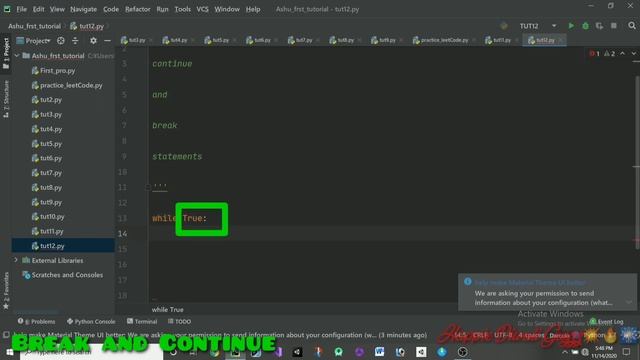Open the Edit menu
The height and width of the screenshot is (360, 640).
point(39,9)
